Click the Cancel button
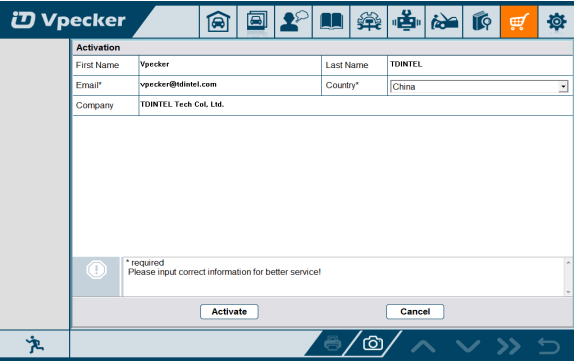The image size is (574, 361). [x=415, y=312]
